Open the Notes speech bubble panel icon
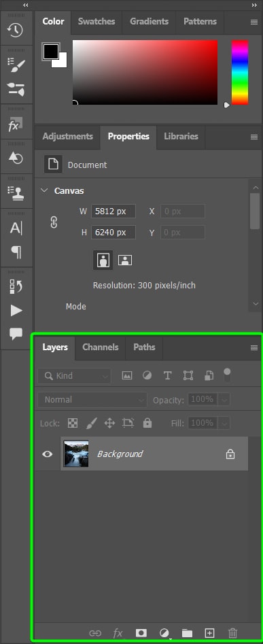Viewport: 263px width, 644px height. click(16, 334)
